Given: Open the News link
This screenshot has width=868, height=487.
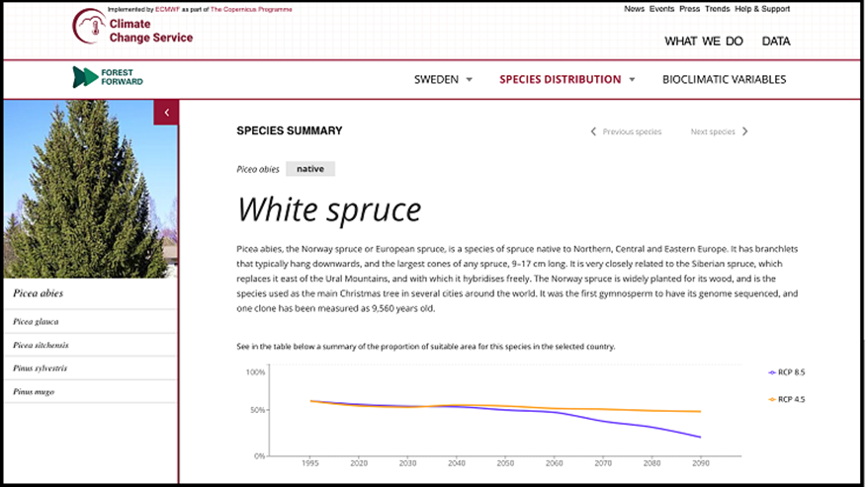Looking at the screenshot, I should tap(634, 9).
